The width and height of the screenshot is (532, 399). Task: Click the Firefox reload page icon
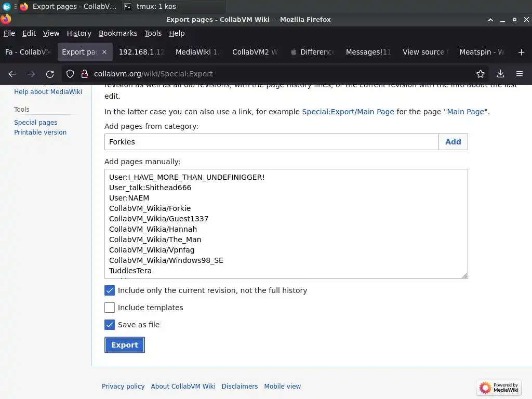(x=50, y=74)
